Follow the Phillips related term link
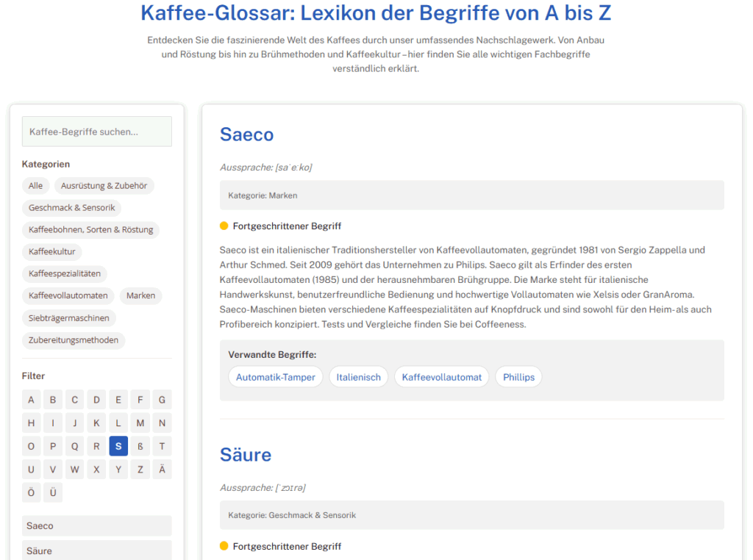Viewport: 753px width, 560px height. click(x=518, y=377)
